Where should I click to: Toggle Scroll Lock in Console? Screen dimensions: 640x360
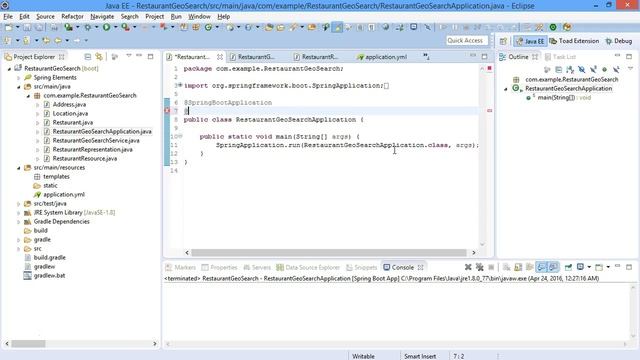[518, 267]
